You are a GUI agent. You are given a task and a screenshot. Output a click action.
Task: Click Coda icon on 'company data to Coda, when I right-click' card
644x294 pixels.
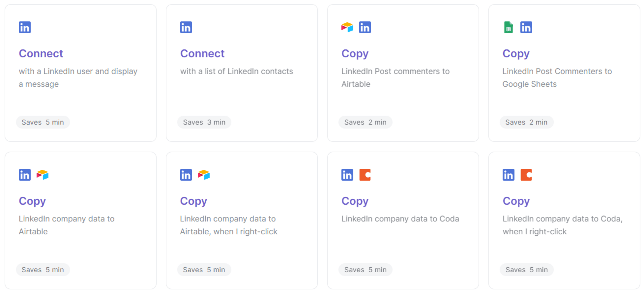[x=526, y=175]
